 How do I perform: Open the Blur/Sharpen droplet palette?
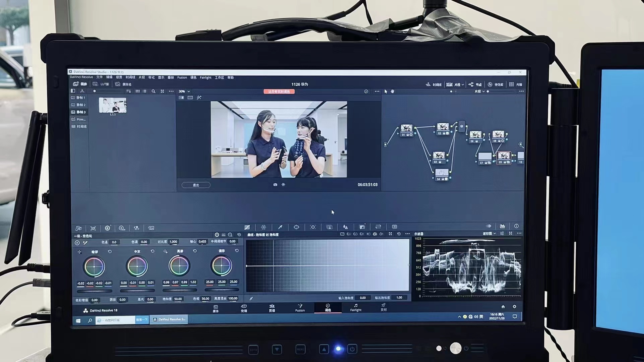pos(345,227)
